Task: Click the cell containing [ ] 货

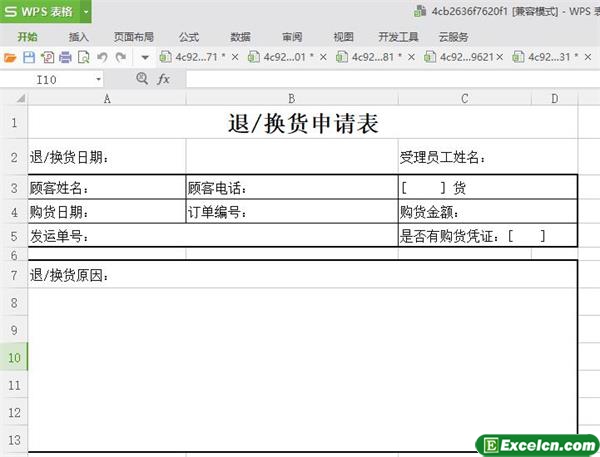Action: coord(488,188)
